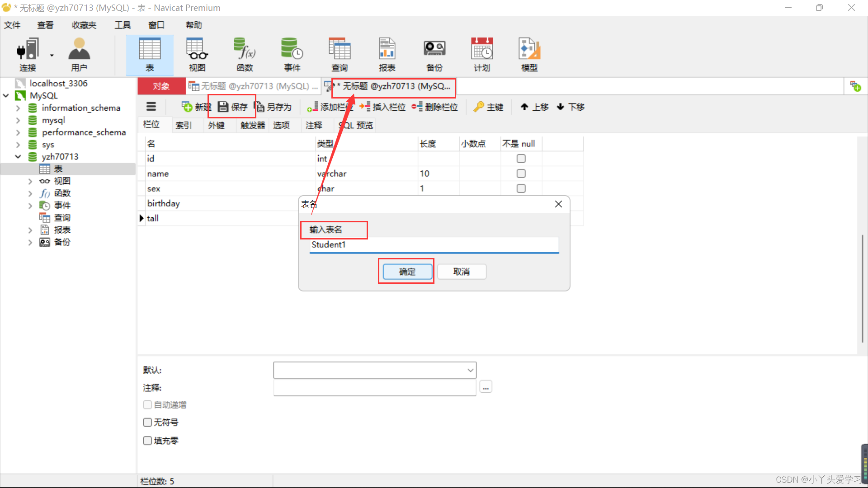Image resolution: width=868 pixels, height=488 pixels.
Task: Open the View (视图) main toolbar icon
Action: point(197,55)
